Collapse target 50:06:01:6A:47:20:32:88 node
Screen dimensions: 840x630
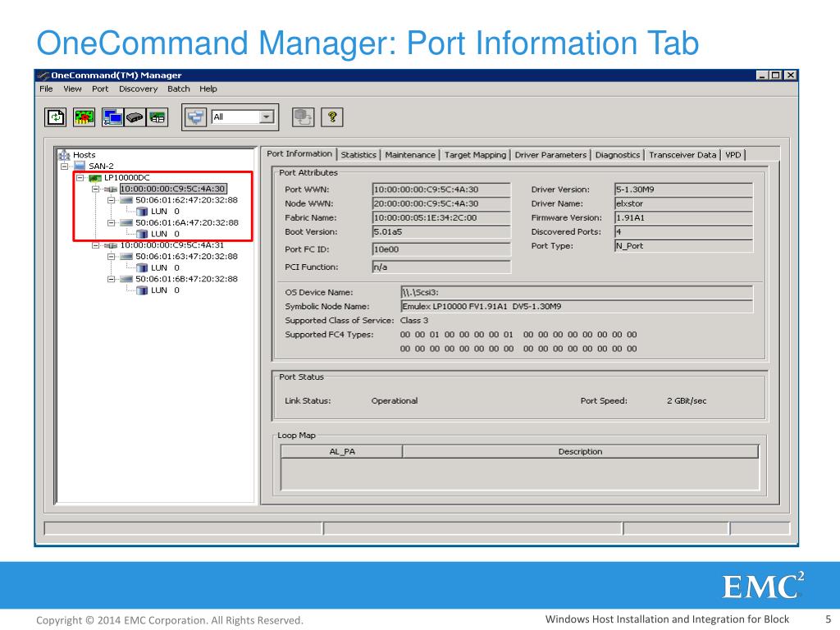tap(111, 223)
